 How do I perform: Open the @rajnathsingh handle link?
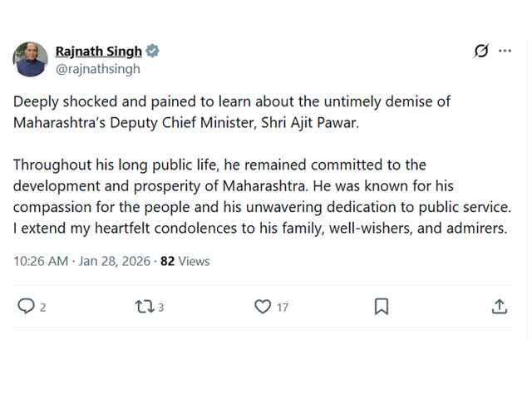(x=97, y=70)
